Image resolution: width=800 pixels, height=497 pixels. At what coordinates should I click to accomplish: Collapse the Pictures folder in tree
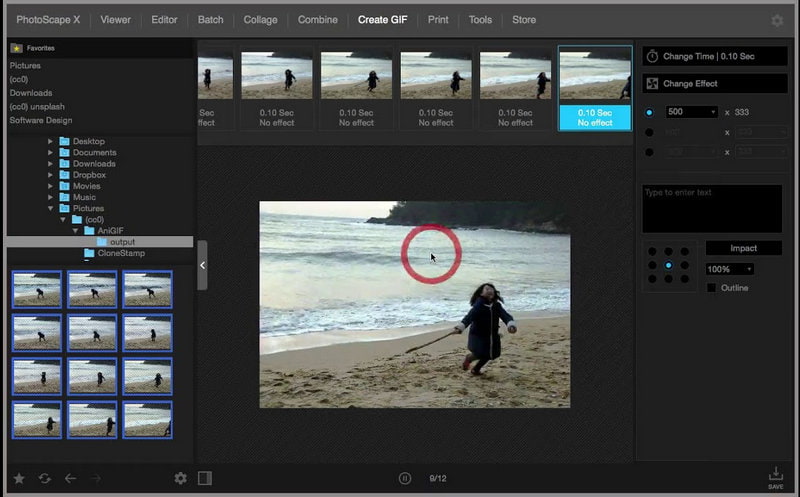51,208
